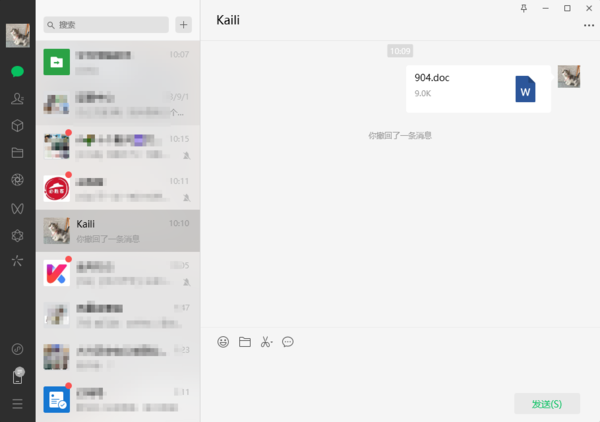This screenshot has height=422, width=600.
Task: Open the hamburger settings menu
Action: pos(17,404)
